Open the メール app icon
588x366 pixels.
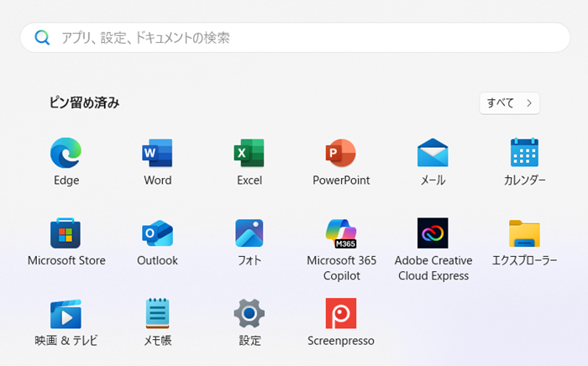(433, 154)
